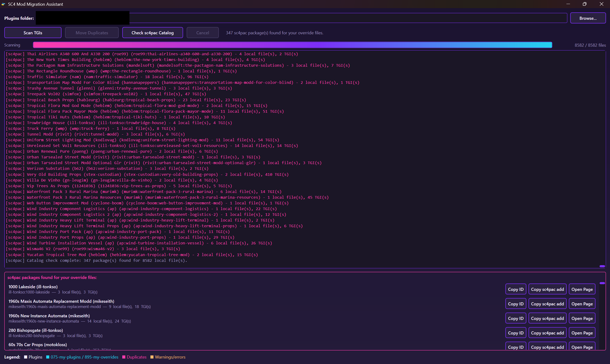Copy sc4pac add for 1000 Lakeside

[547, 289]
